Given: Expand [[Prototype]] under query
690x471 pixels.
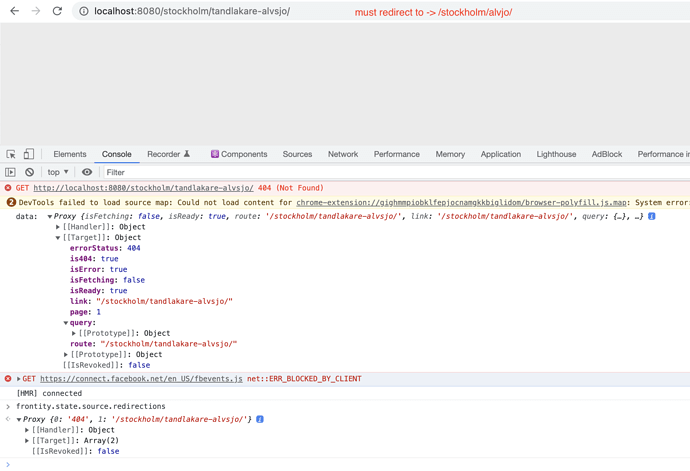Looking at the screenshot, I should 74,333.
